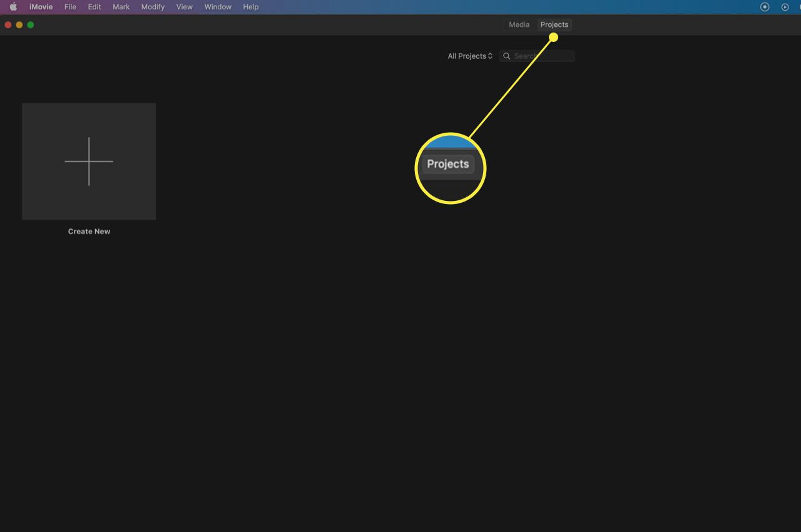Image resolution: width=801 pixels, height=532 pixels.
Task: Click the screen recording indicator icon in menu bar
Action: point(765,7)
